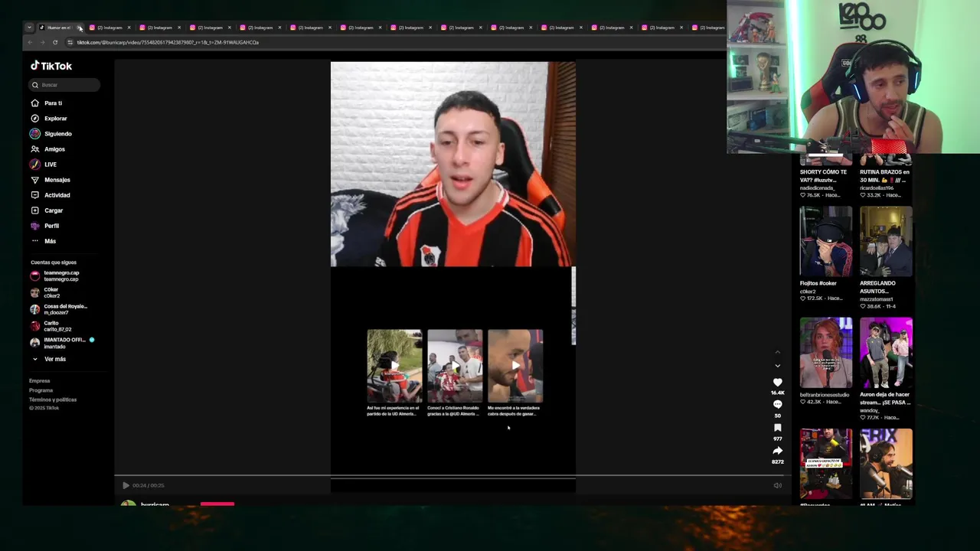This screenshot has width=980, height=551.
Task: Toggle video volume speaker icon
Action: click(x=777, y=485)
